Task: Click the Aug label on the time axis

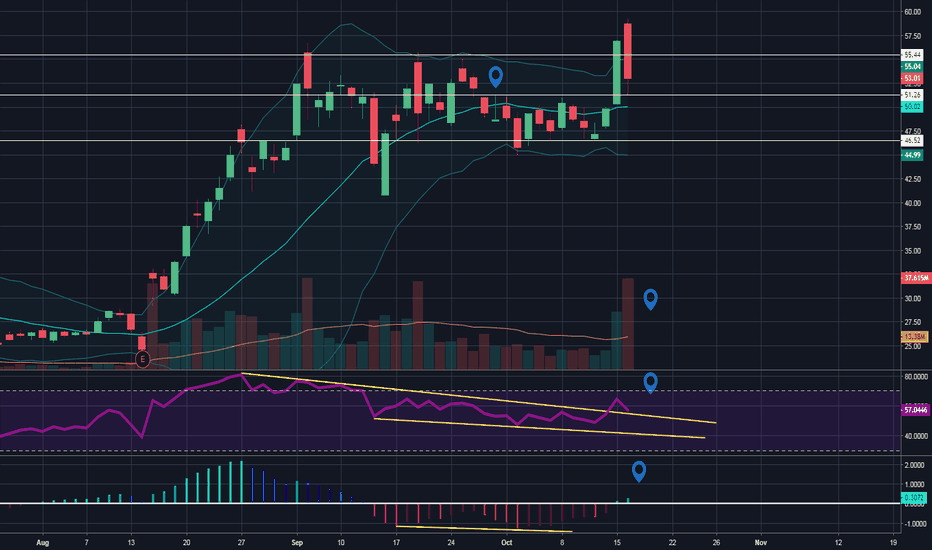Action: pos(42,542)
